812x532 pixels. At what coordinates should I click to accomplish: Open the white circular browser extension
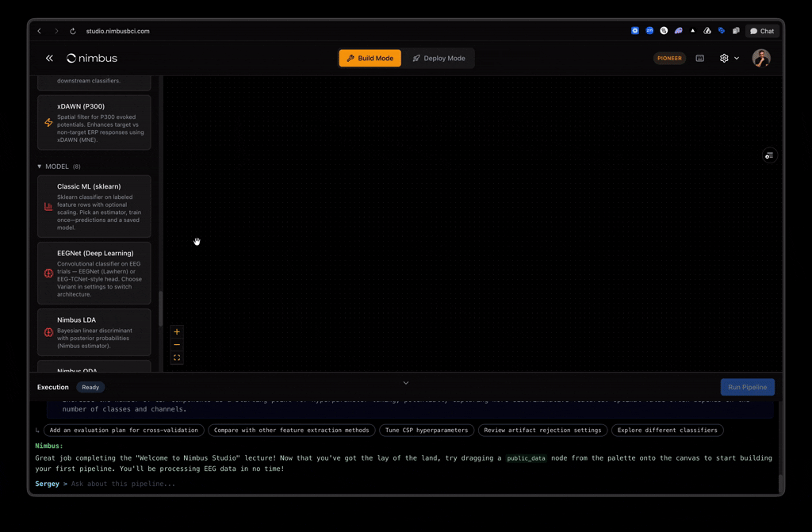(664, 31)
